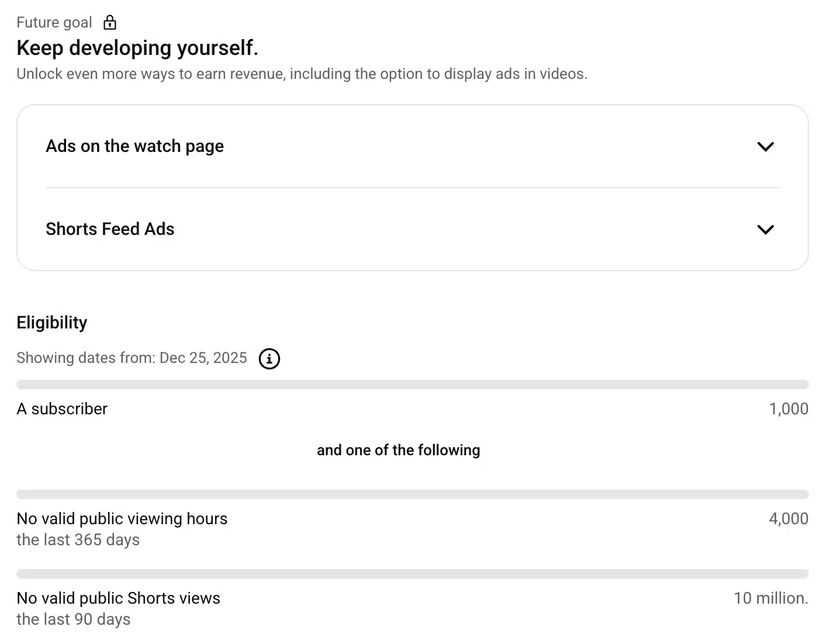
Task: Click the chevron on Shorts Feed Ads
Action: tap(766, 230)
